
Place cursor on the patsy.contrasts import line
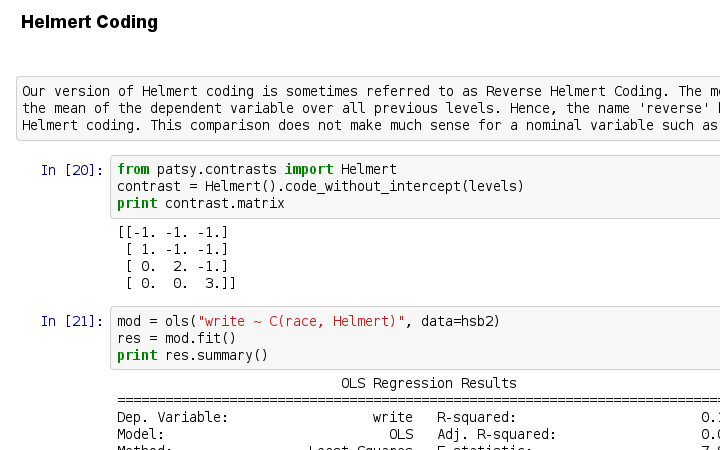[257, 169]
